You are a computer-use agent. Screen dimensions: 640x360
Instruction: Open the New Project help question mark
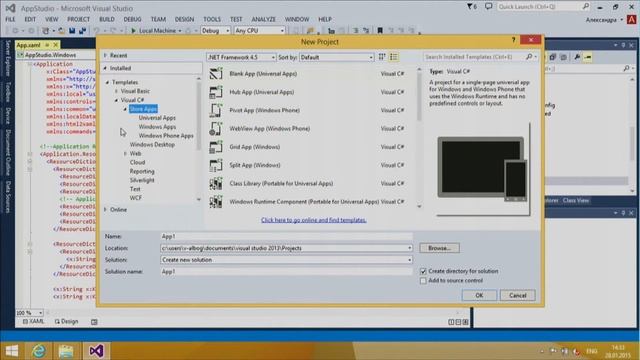point(513,40)
